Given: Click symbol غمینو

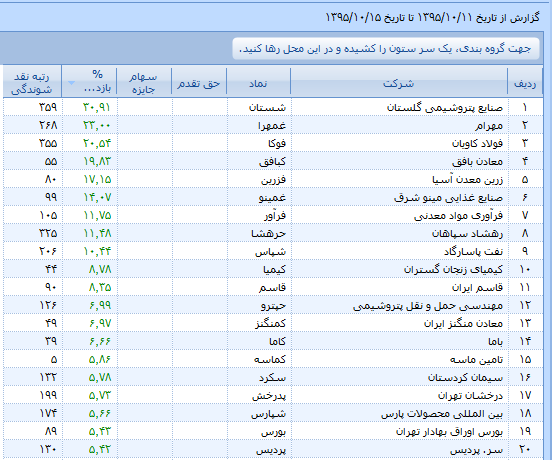Looking at the screenshot, I should (x=272, y=197).
